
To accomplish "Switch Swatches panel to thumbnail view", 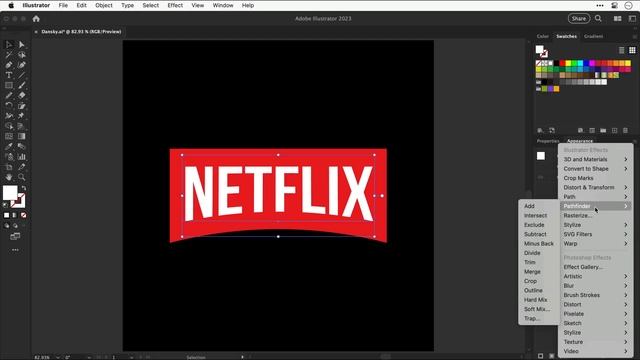I will pyautogui.click(x=632, y=50).
